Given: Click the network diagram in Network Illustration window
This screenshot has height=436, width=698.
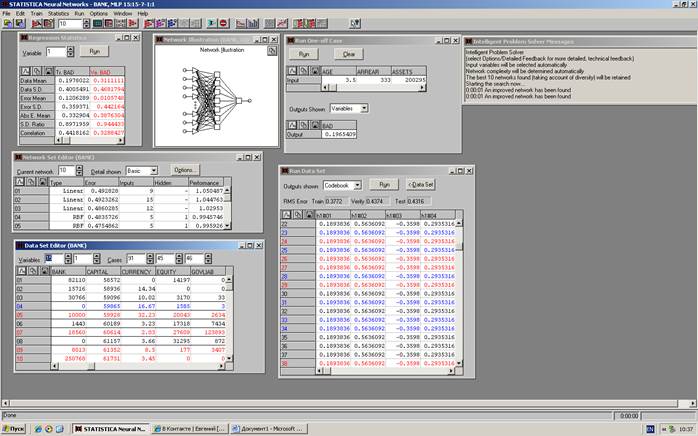Looking at the screenshot, I should (217, 100).
